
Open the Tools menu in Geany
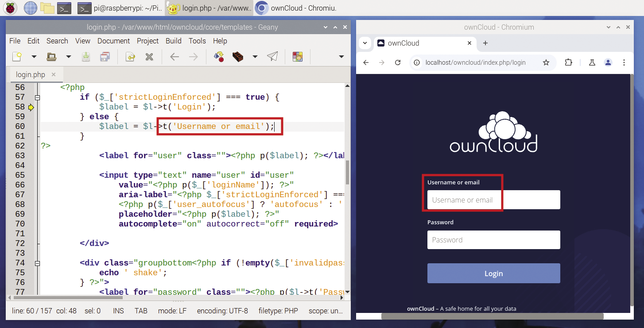pos(197,41)
